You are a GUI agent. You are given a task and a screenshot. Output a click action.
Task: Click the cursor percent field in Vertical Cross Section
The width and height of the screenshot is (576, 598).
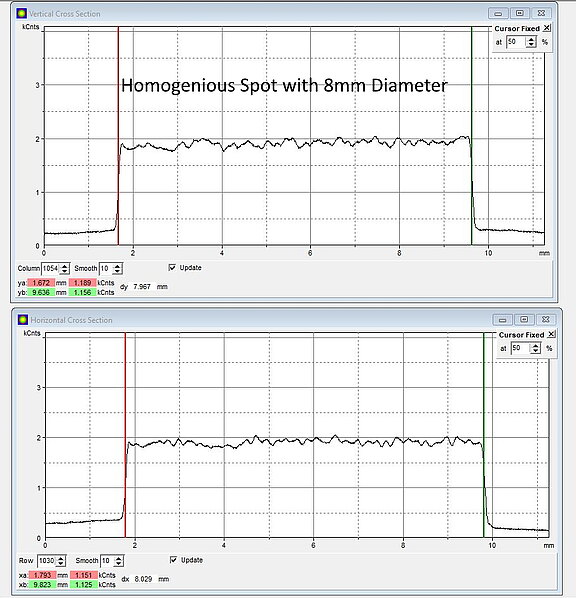click(516, 42)
